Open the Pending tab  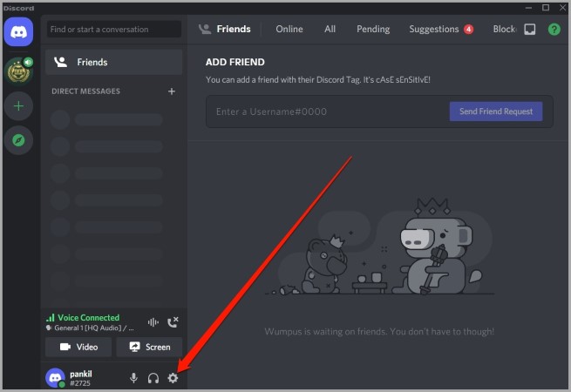pyautogui.click(x=373, y=29)
